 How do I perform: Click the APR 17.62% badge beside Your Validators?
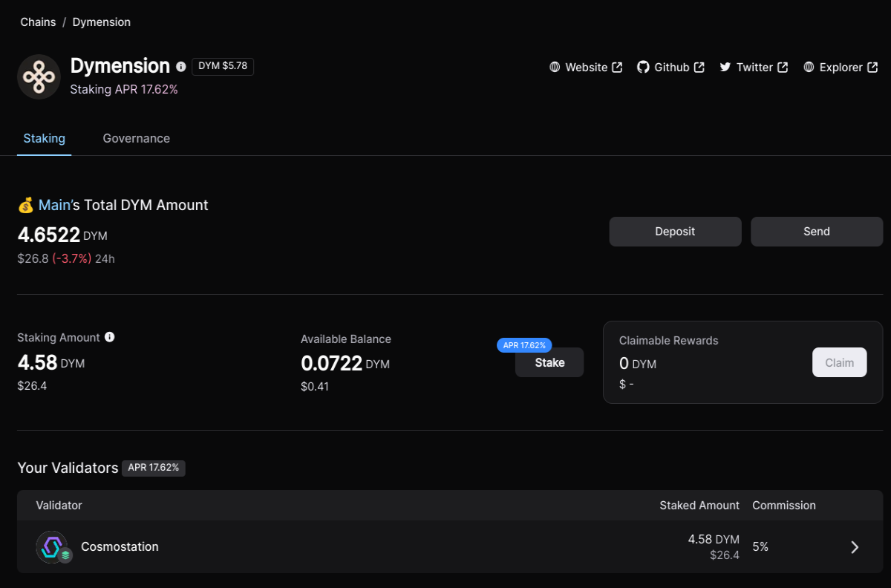pos(154,468)
